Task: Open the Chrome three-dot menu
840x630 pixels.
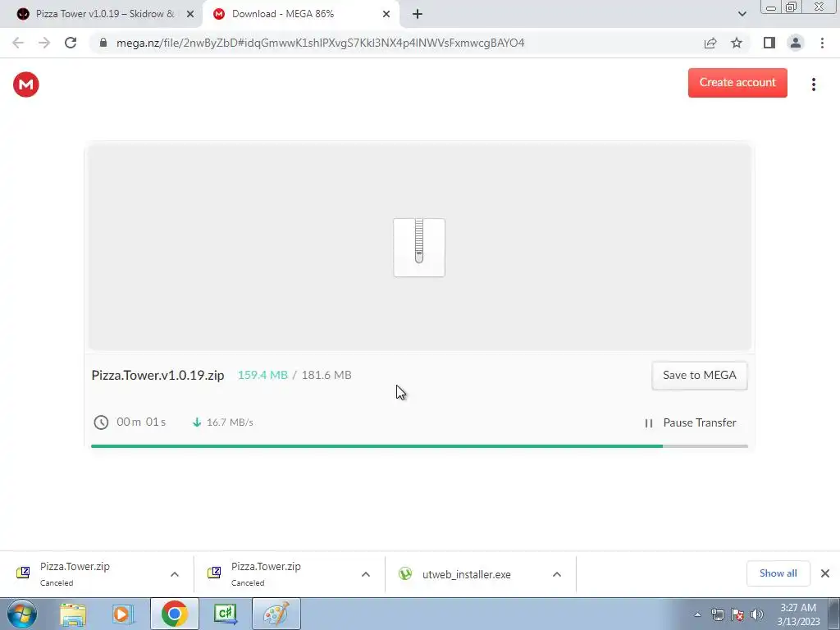Action: tap(822, 43)
